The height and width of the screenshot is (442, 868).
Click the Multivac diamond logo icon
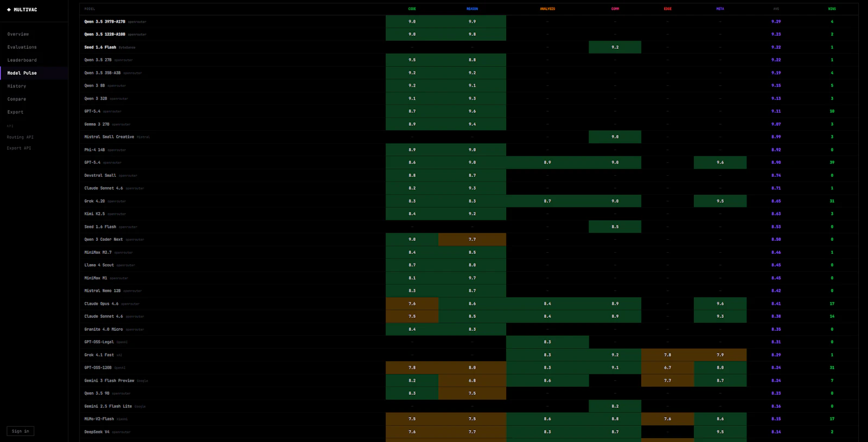9,10
